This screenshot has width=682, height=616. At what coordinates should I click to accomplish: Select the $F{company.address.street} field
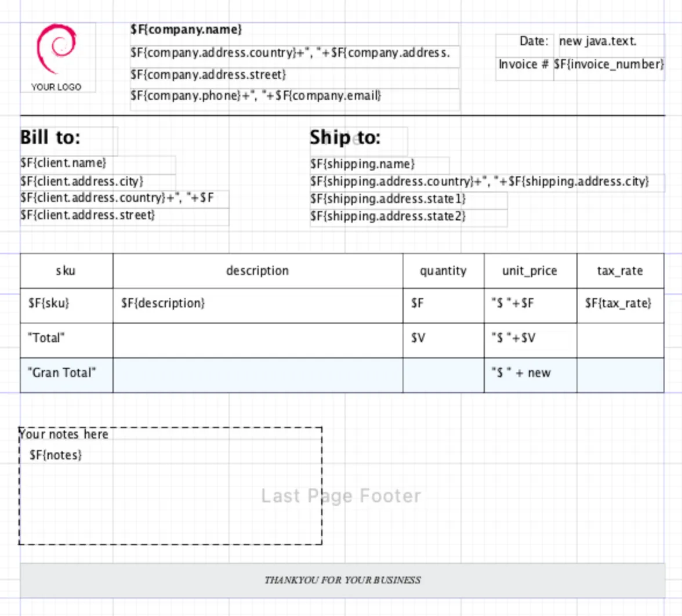(209, 75)
